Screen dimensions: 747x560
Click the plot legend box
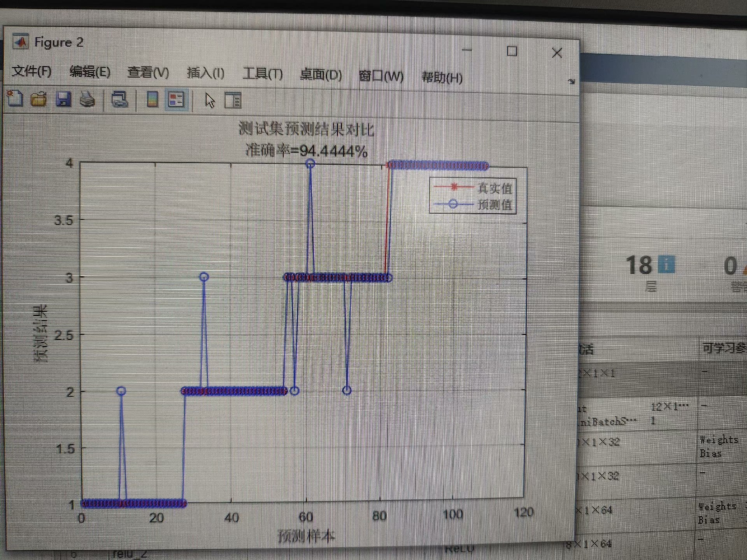[473, 196]
